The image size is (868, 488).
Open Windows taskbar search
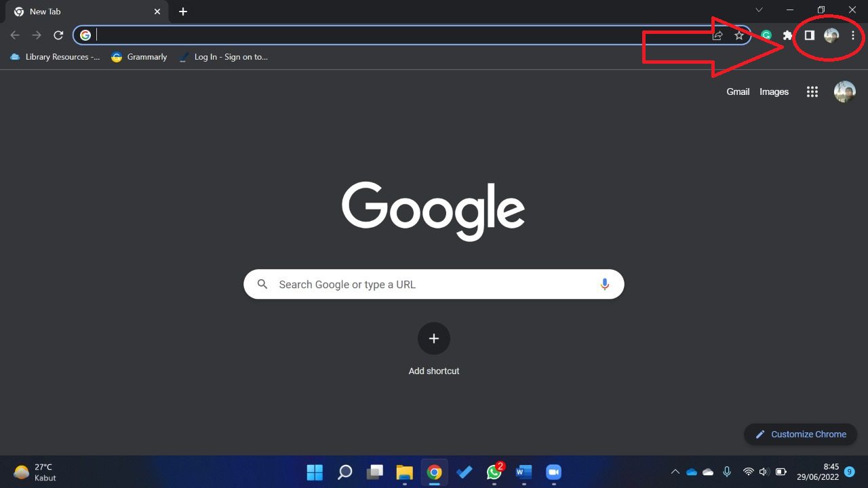click(x=344, y=472)
